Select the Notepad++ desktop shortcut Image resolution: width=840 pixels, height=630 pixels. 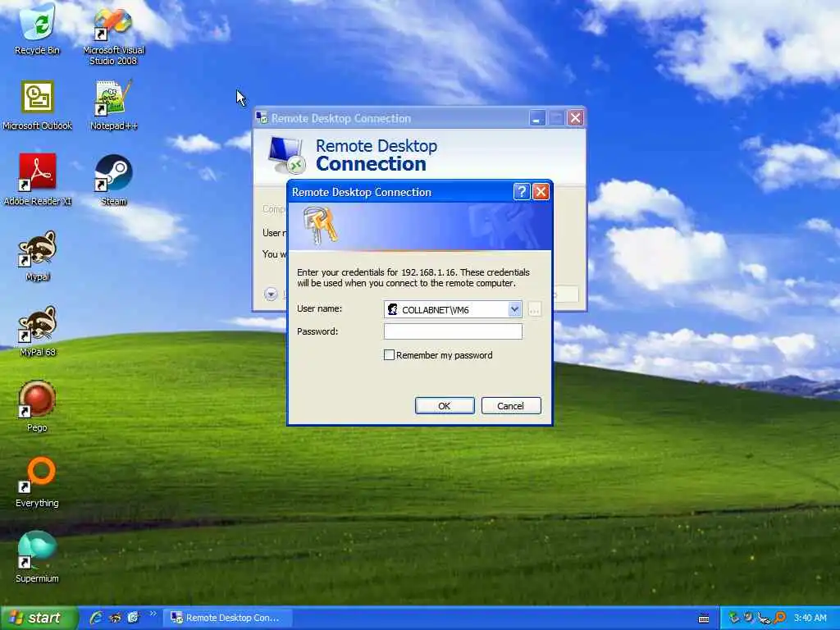click(113, 105)
